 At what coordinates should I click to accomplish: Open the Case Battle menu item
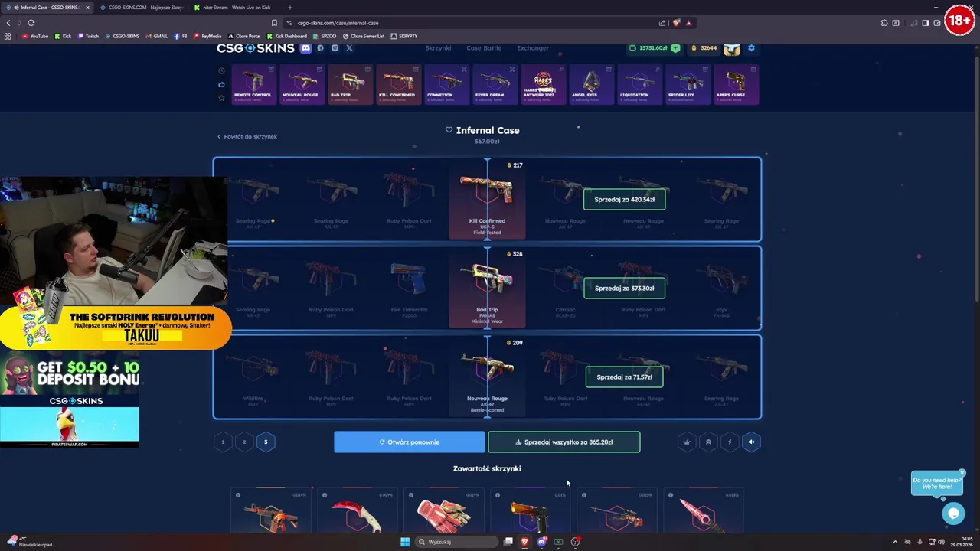[x=484, y=48]
